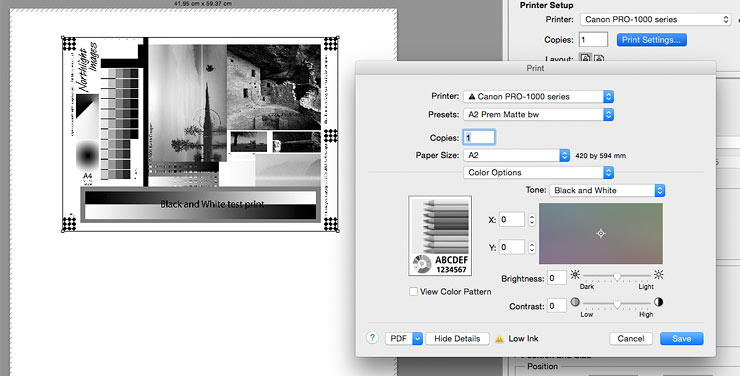
Task: Click the X value input field
Action: pyautogui.click(x=512, y=219)
